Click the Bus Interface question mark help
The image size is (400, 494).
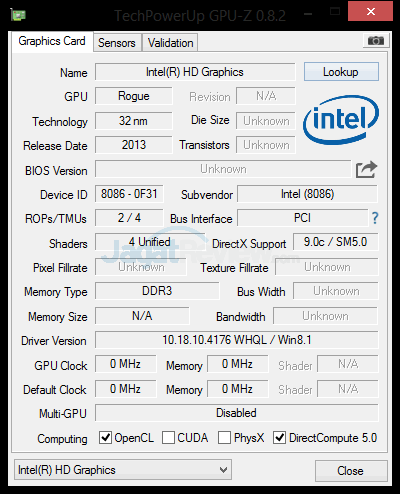coord(375,218)
